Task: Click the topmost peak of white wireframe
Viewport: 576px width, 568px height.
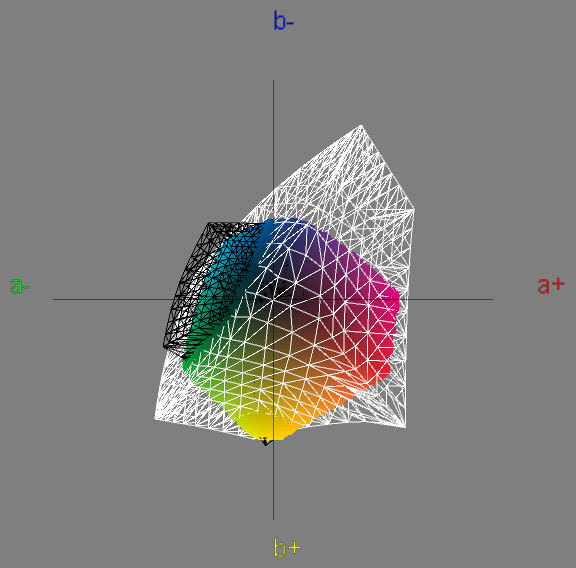Action: click(361, 126)
